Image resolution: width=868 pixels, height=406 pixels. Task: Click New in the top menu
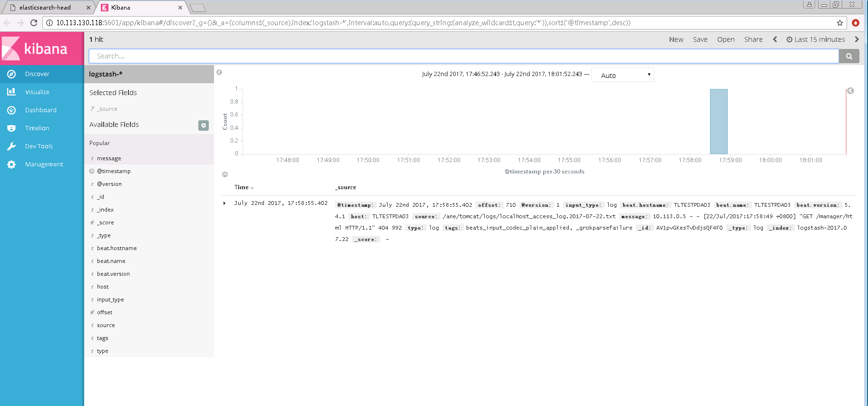[676, 39]
